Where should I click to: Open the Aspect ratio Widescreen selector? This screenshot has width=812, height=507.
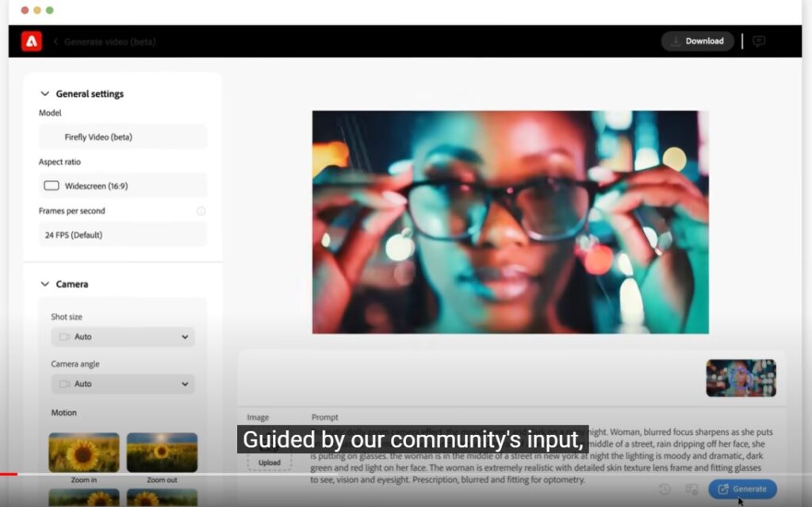tap(123, 186)
